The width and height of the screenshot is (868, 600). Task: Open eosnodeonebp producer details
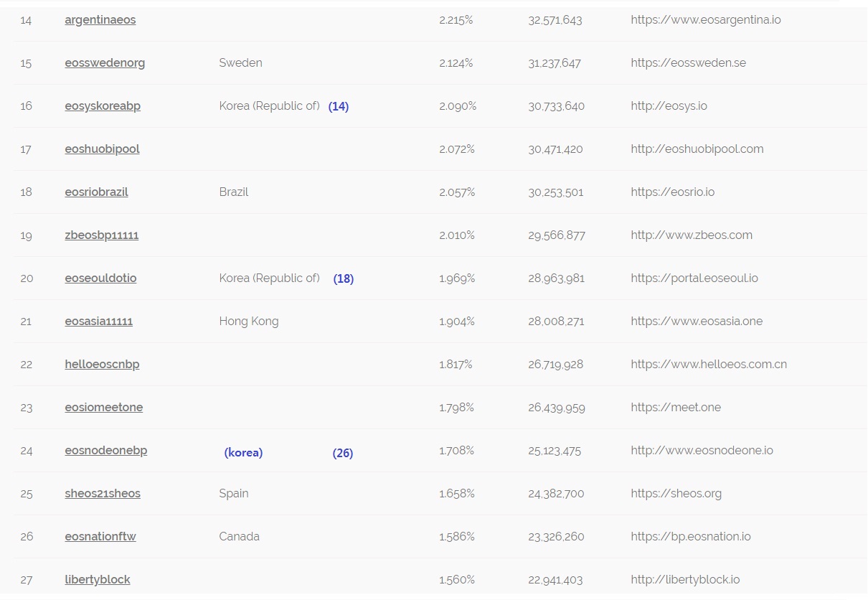[105, 451]
